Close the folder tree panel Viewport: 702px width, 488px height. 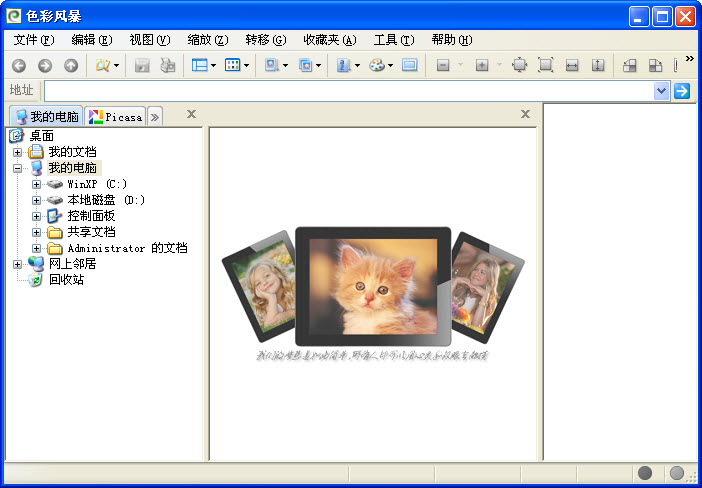191,114
